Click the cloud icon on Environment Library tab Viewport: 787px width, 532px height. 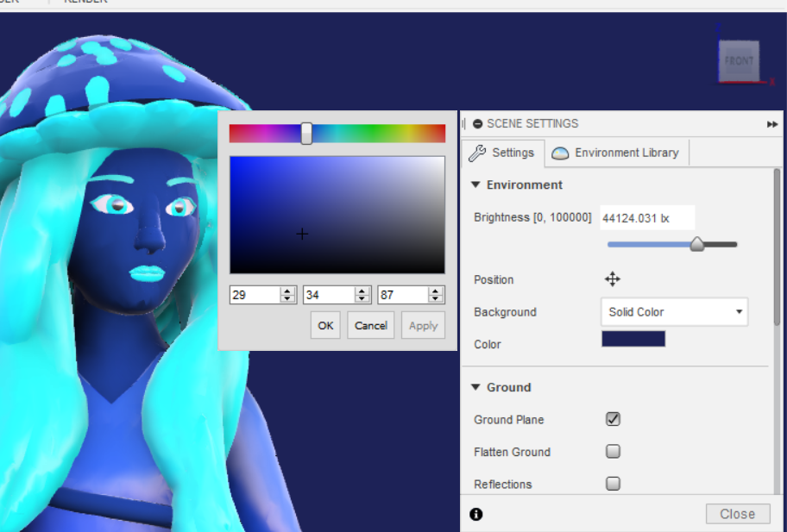coord(562,152)
